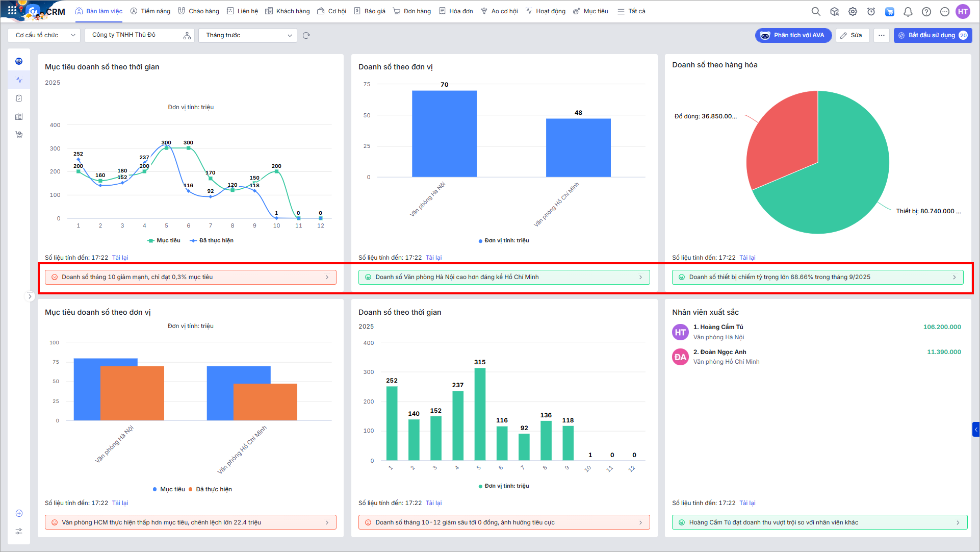The width and height of the screenshot is (980, 552).
Task: Open the Tháng trước period dropdown
Action: click(248, 35)
